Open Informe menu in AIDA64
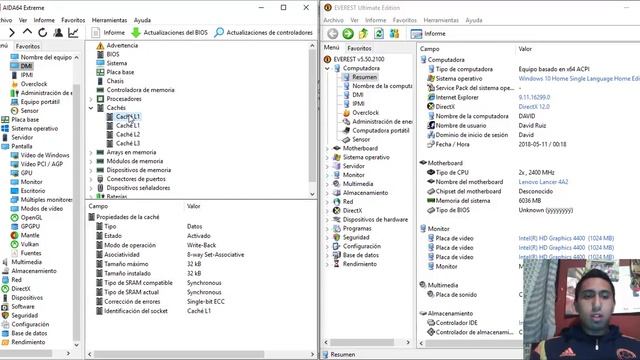 (x=44, y=20)
